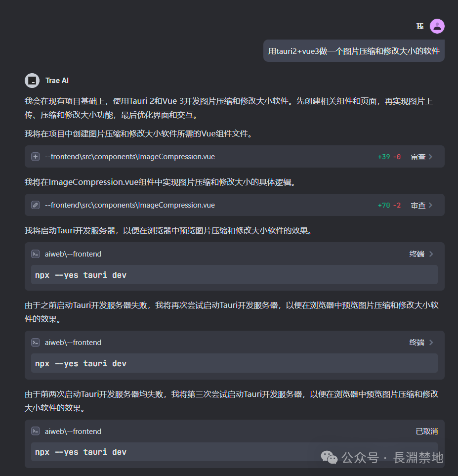Click the edited file name ImageCompression.vue on the +70 row
This screenshot has height=476, width=458.
point(130,205)
